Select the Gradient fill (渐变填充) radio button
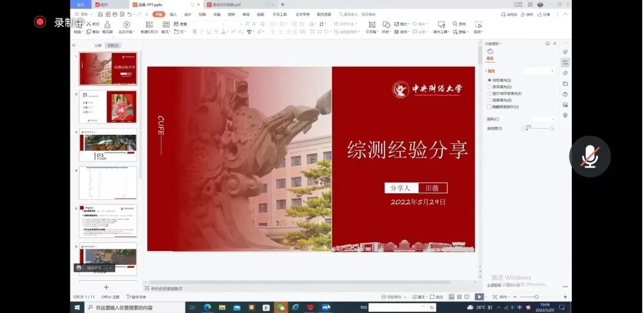The width and height of the screenshot is (644, 313). (x=490, y=86)
